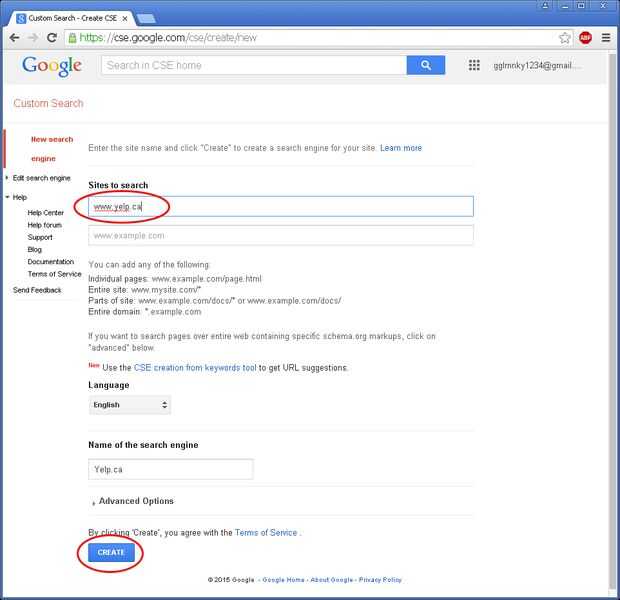Collapse the Help section

point(16,197)
